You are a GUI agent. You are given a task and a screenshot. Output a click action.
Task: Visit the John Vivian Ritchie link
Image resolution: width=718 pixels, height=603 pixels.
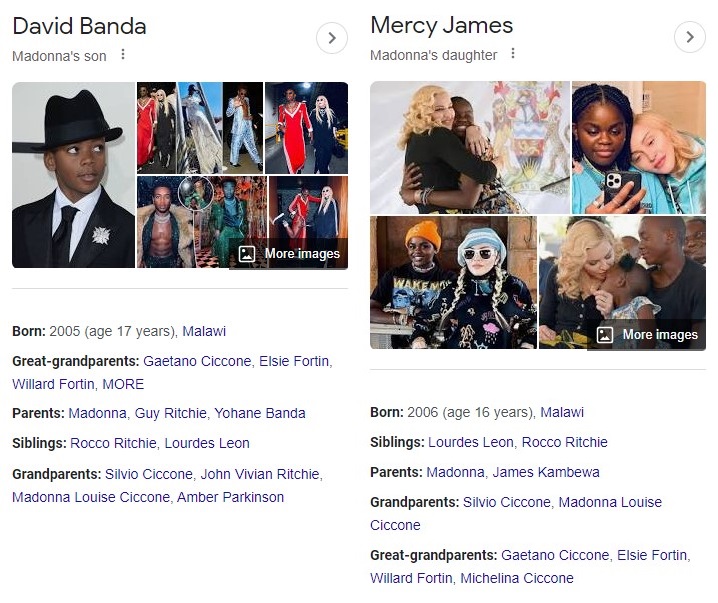click(260, 474)
